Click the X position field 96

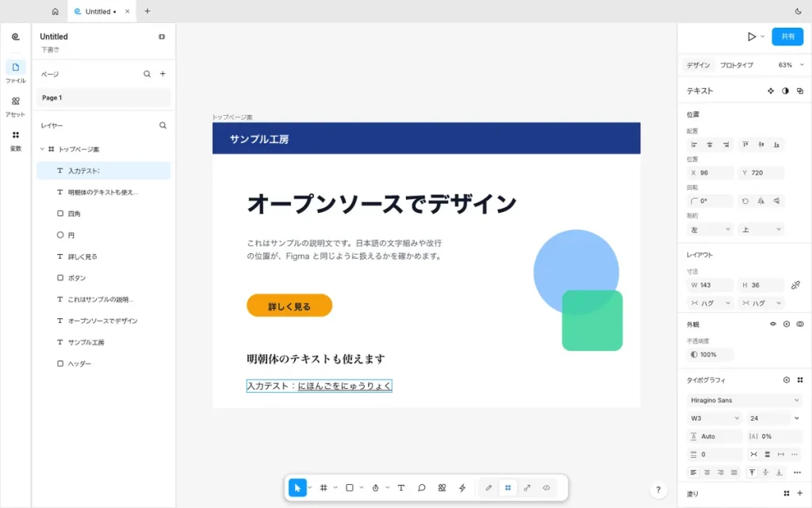710,172
